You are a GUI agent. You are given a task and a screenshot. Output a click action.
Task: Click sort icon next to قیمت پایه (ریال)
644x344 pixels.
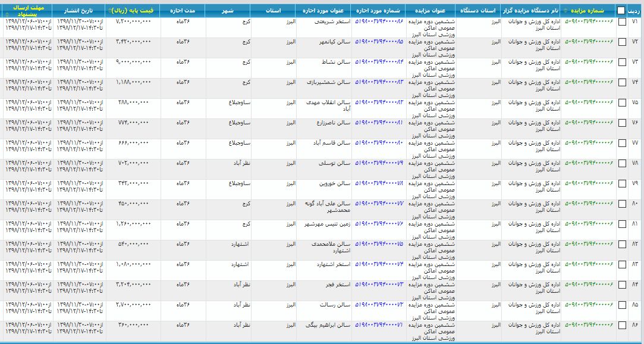110,11
